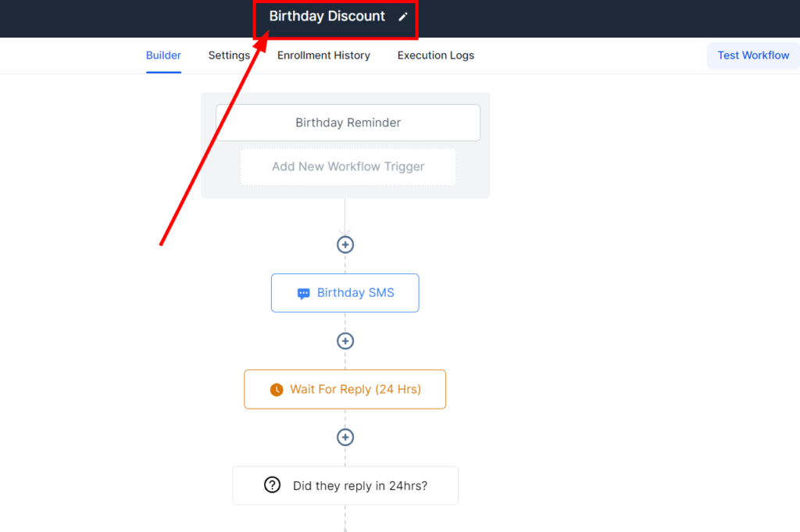This screenshot has width=800, height=532.
Task: Add a step below Wait For Reply
Action: point(345,437)
